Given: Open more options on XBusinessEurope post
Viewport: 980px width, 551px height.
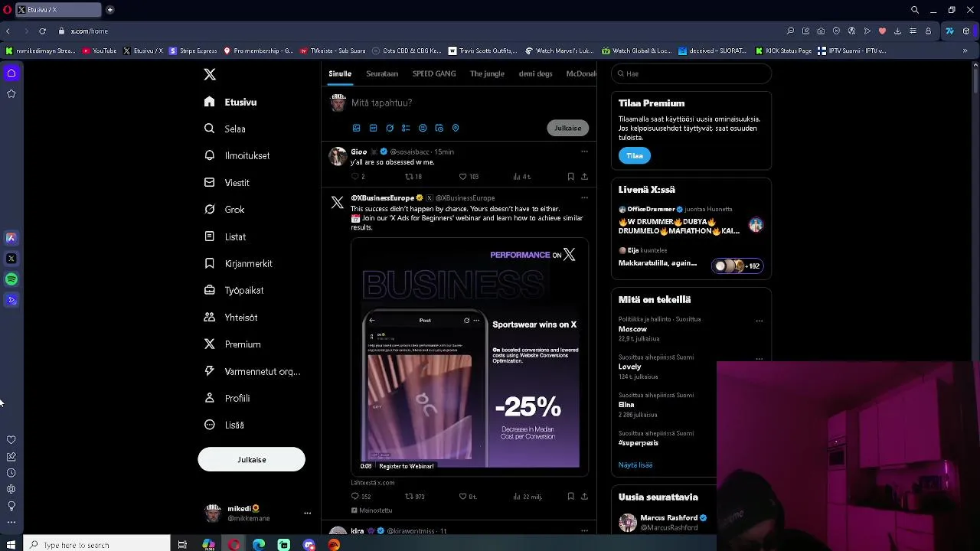Looking at the screenshot, I should point(584,197).
